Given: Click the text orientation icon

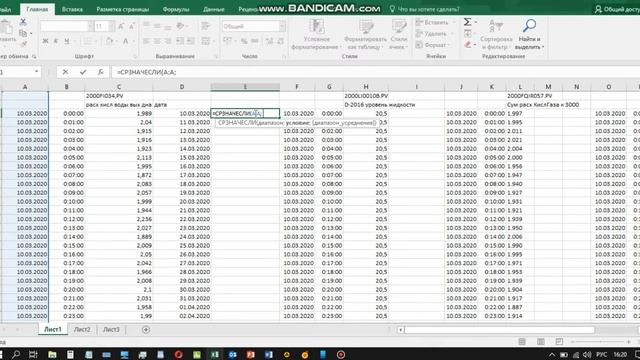Looking at the screenshot, I should coord(180,26).
